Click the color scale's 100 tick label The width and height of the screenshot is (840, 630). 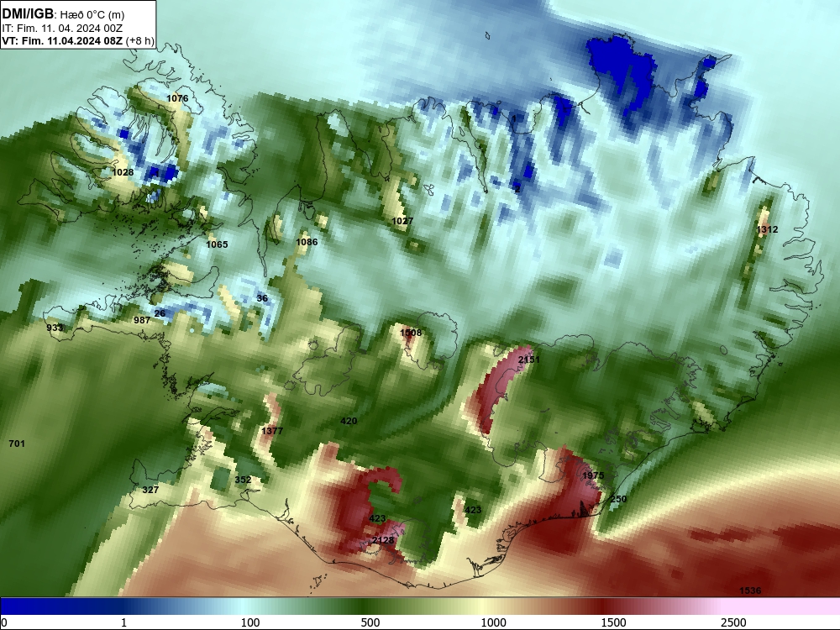[250, 622]
